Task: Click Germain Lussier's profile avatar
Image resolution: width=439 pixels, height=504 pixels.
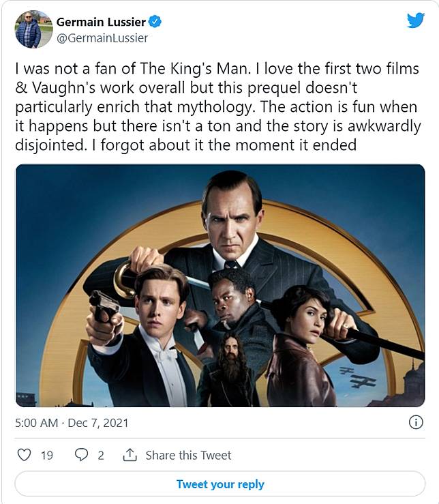Action: pos(29,29)
